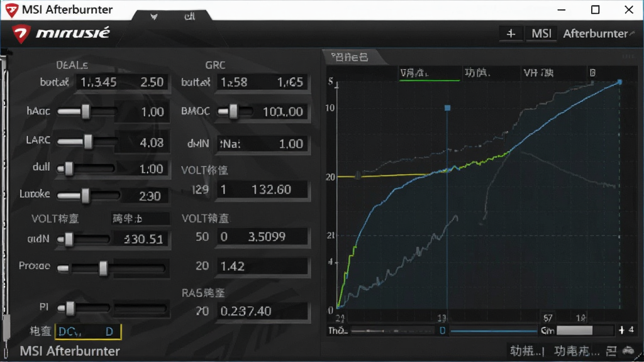Adjust the LARC slider handle
The image size is (644, 362).
click(x=88, y=141)
